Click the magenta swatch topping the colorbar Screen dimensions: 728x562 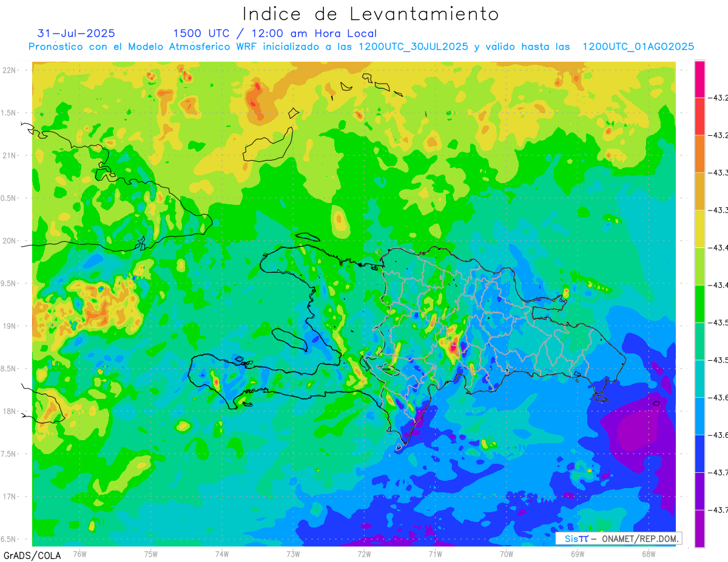click(x=699, y=79)
